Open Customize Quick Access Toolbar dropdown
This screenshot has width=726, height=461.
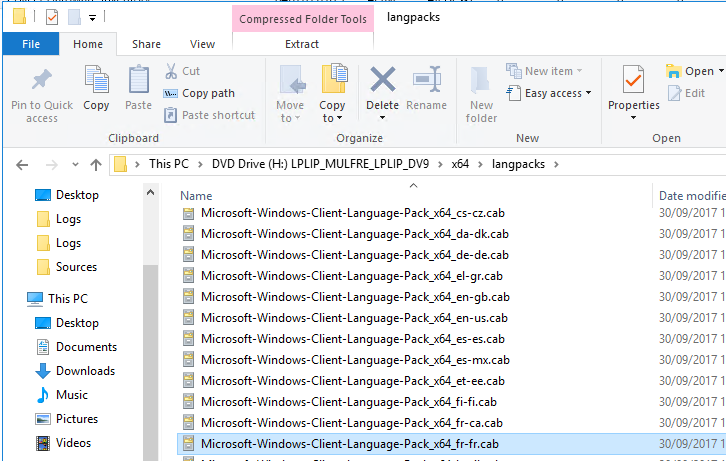coord(93,18)
